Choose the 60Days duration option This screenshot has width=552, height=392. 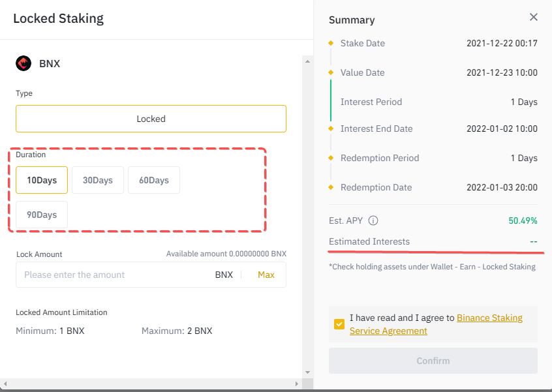154,180
